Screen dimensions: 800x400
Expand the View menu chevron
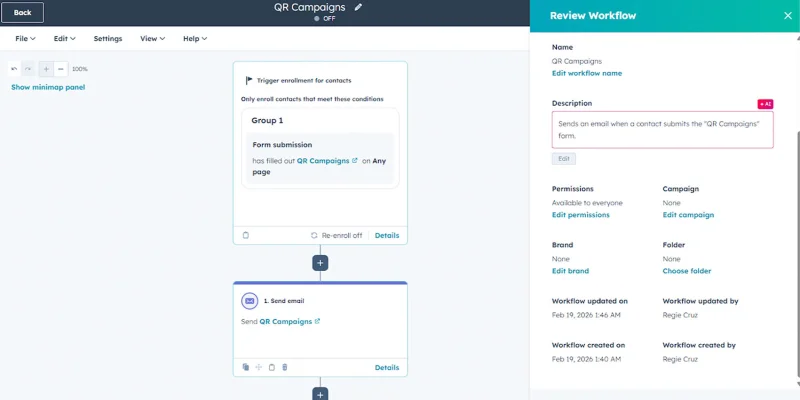tap(162, 39)
